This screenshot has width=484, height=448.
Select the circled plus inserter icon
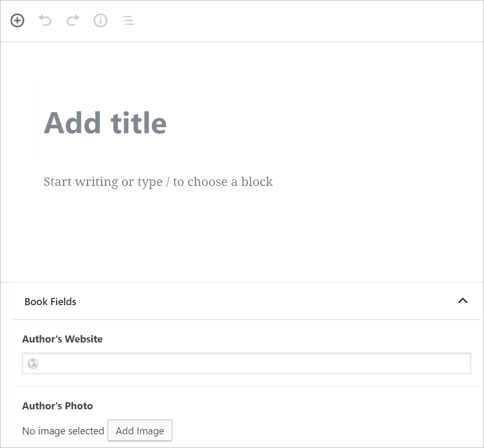coord(17,20)
